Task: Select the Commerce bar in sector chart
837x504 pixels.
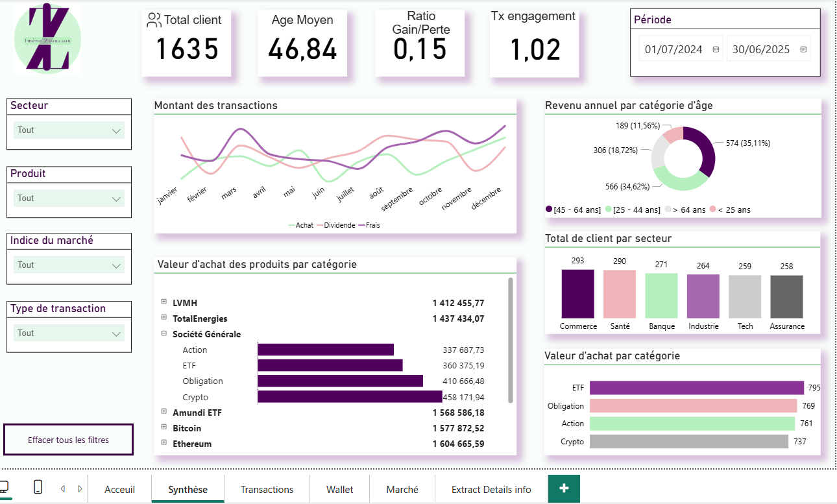Action: 577,293
